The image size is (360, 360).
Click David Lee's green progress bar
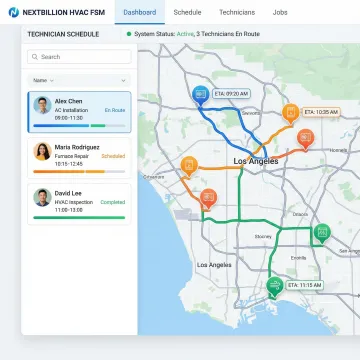pyautogui.click(x=79, y=218)
